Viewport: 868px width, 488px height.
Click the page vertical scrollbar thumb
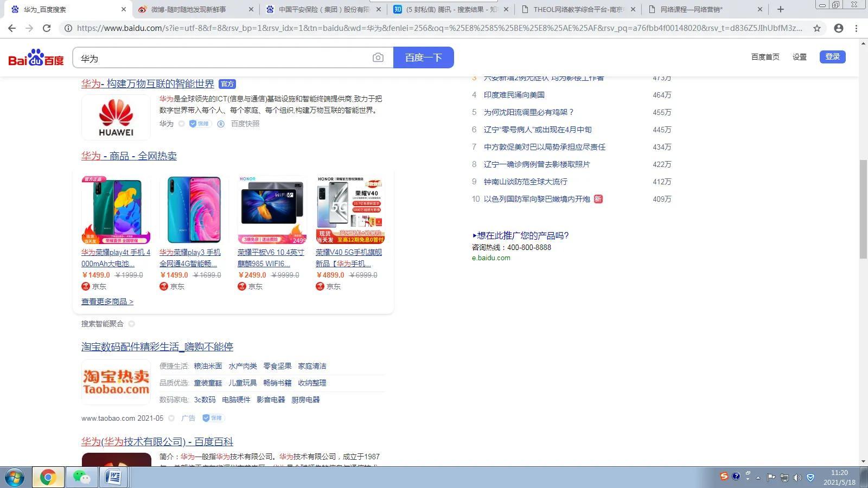(x=863, y=209)
